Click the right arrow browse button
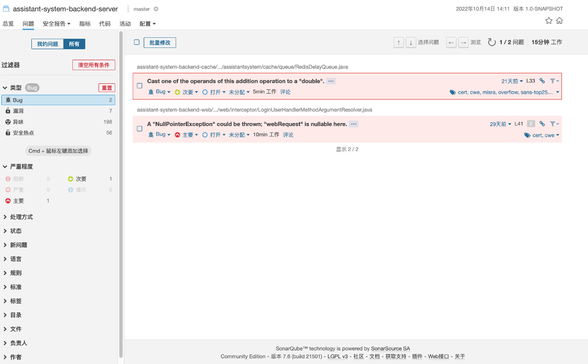 pyautogui.click(x=463, y=42)
